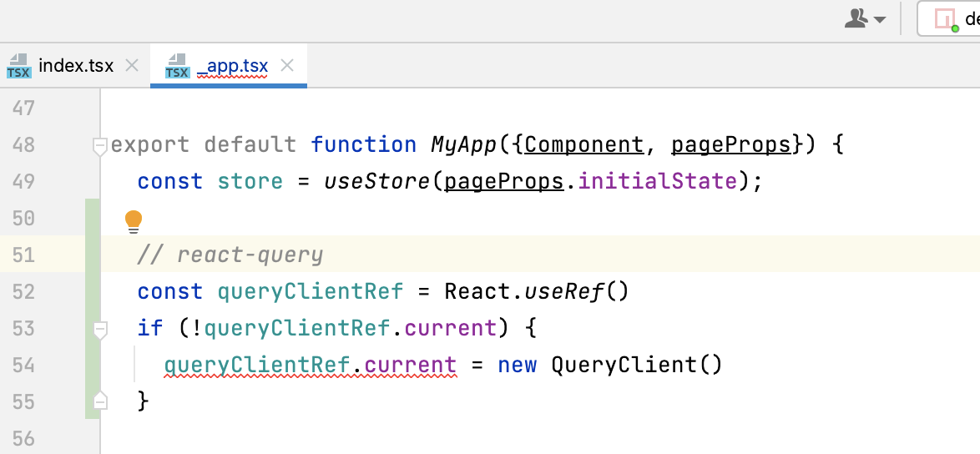Click line number 56 in the gutter

click(23, 438)
